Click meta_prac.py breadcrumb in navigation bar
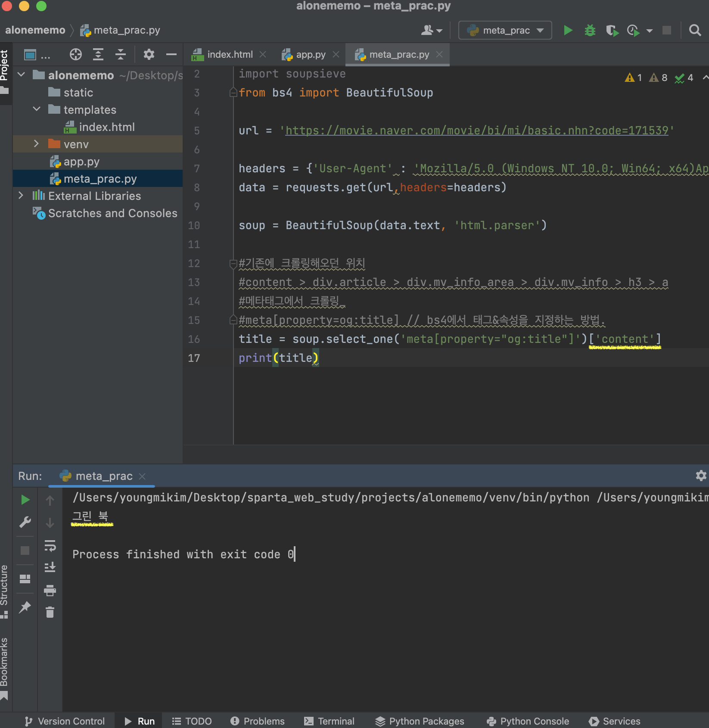 (x=120, y=30)
